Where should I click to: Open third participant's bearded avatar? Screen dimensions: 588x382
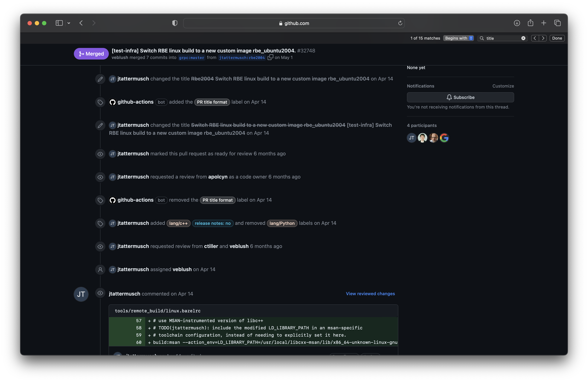tap(433, 138)
